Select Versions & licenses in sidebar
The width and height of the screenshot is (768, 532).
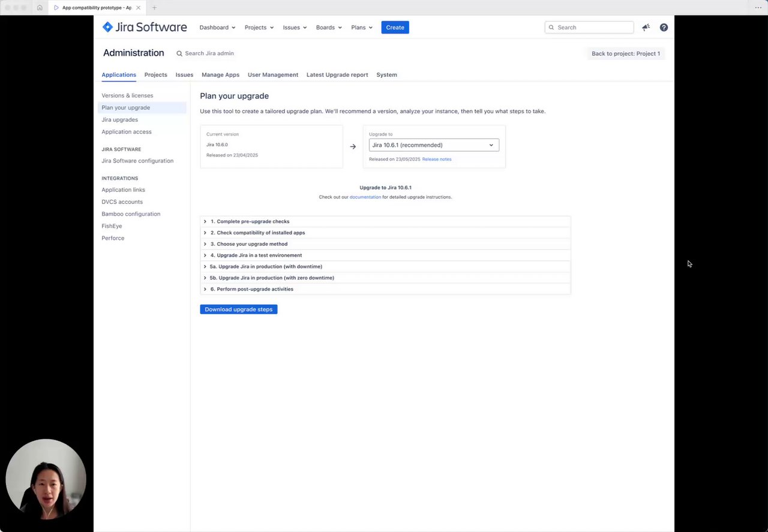click(127, 95)
